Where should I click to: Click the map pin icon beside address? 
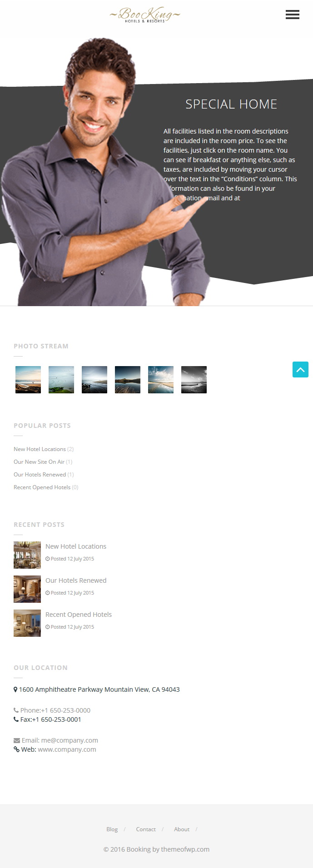click(15, 689)
